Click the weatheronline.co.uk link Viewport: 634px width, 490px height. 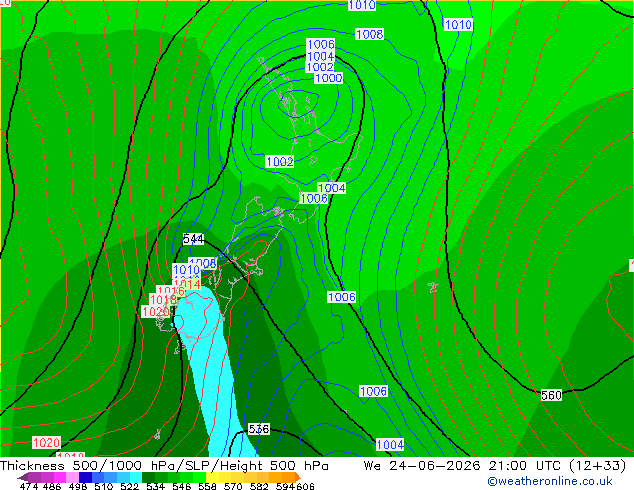pos(550,481)
